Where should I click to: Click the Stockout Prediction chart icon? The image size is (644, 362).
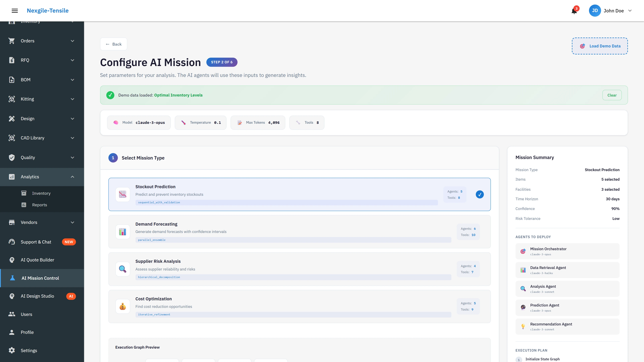pos(122,194)
